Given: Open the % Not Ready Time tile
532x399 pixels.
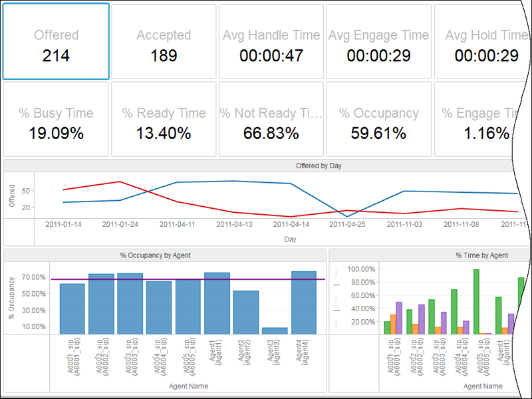Looking at the screenshot, I should tap(271, 120).
